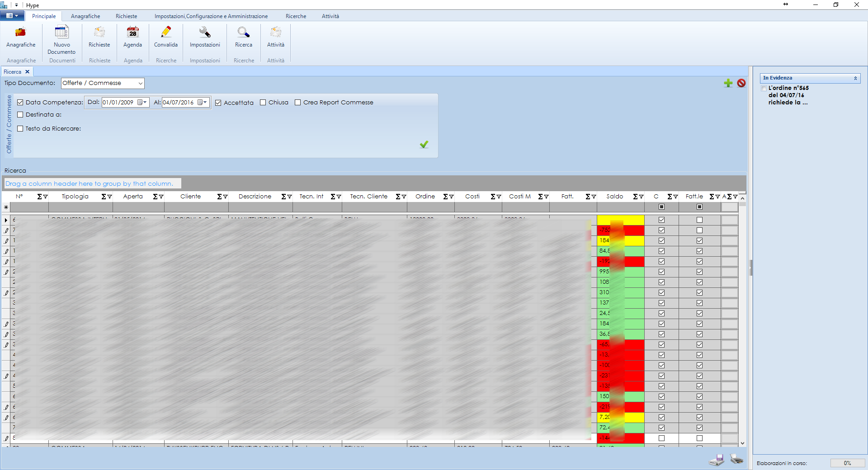Open Impostazioni, Configurazione e Amministrazione tab
Viewport: 868px width, 470px height.
pos(211,16)
